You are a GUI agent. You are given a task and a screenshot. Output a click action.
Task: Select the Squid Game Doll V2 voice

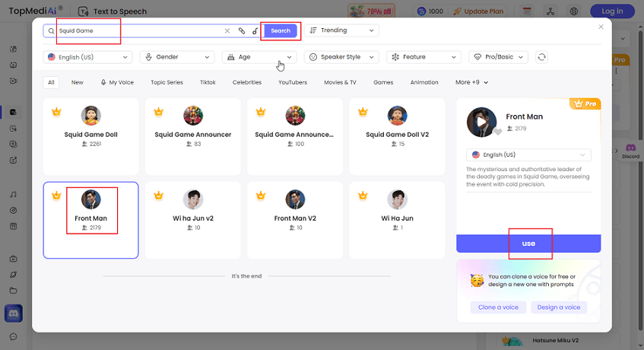[397, 136]
